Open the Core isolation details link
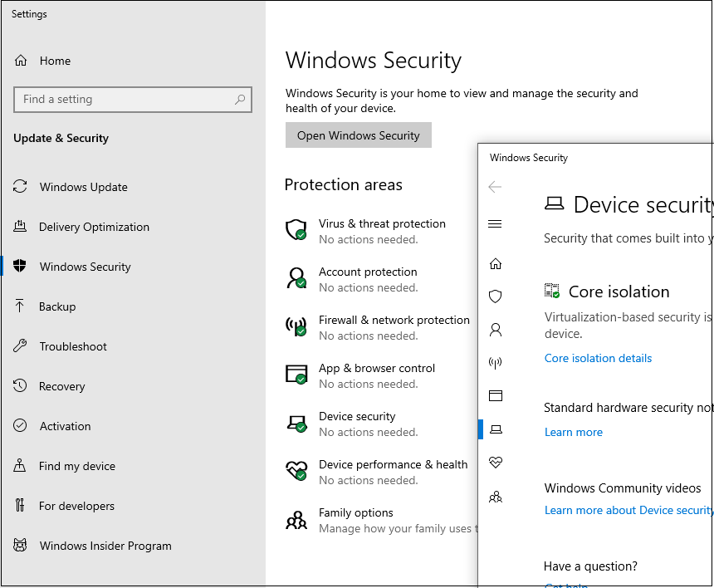 (598, 358)
